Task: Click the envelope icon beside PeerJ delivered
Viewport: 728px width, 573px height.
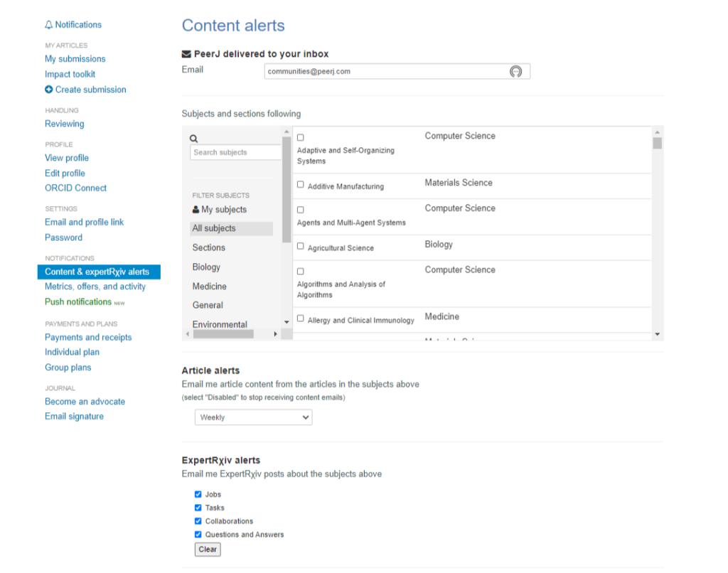Action: [186, 54]
